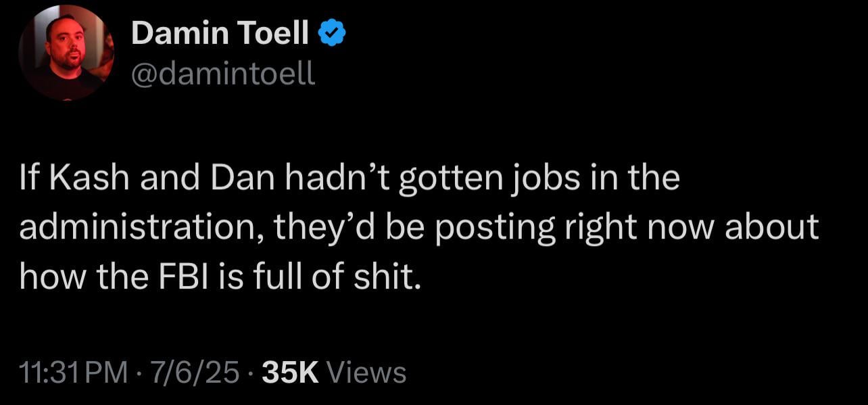868x405 pixels.
Task: Click the 11:31 PM timestamp
Action: 73,373
